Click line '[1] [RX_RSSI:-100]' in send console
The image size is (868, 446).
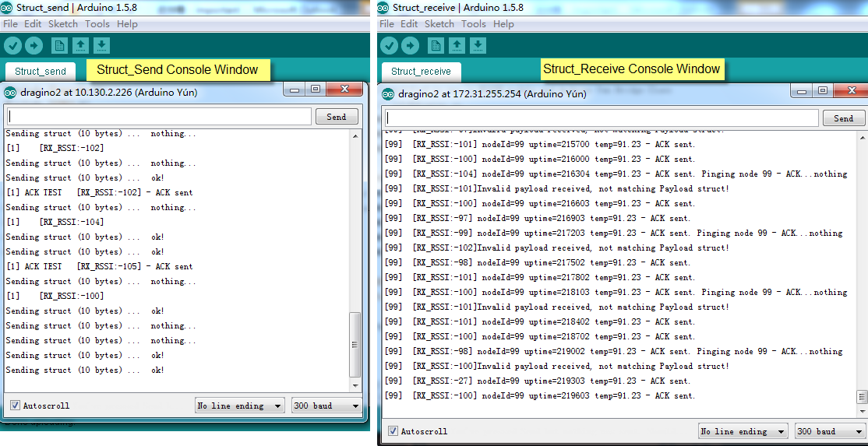pyautogui.click(x=55, y=297)
